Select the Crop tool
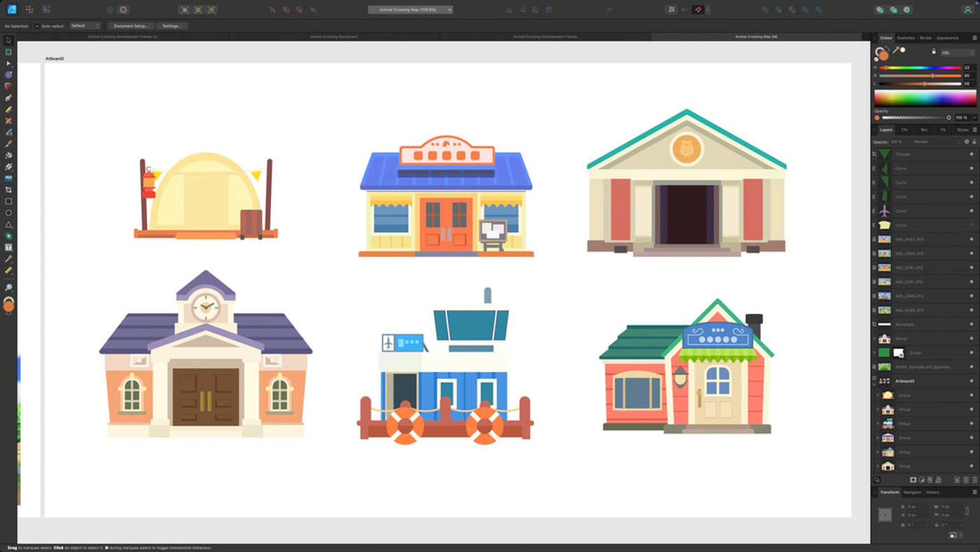This screenshot has width=980, height=552. tap(8, 190)
